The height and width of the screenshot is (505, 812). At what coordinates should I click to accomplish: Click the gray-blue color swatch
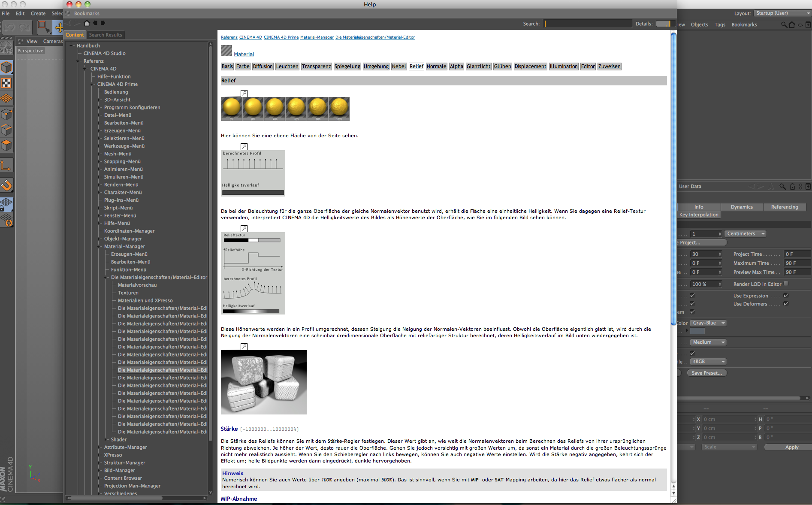pyautogui.click(x=697, y=331)
